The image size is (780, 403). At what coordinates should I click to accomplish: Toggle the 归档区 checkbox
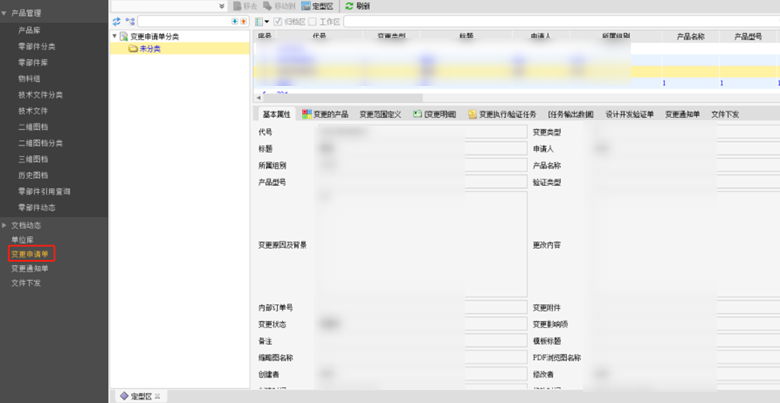pos(278,21)
